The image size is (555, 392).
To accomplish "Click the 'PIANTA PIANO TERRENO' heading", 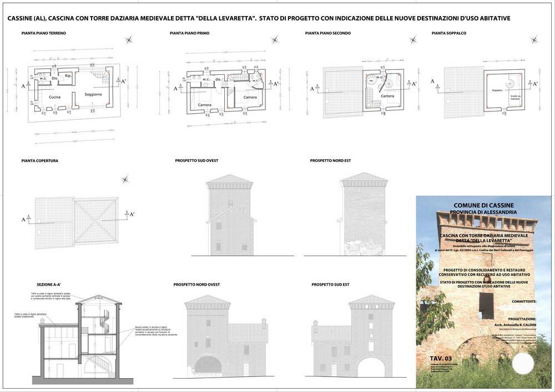I will tap(43, 33).
